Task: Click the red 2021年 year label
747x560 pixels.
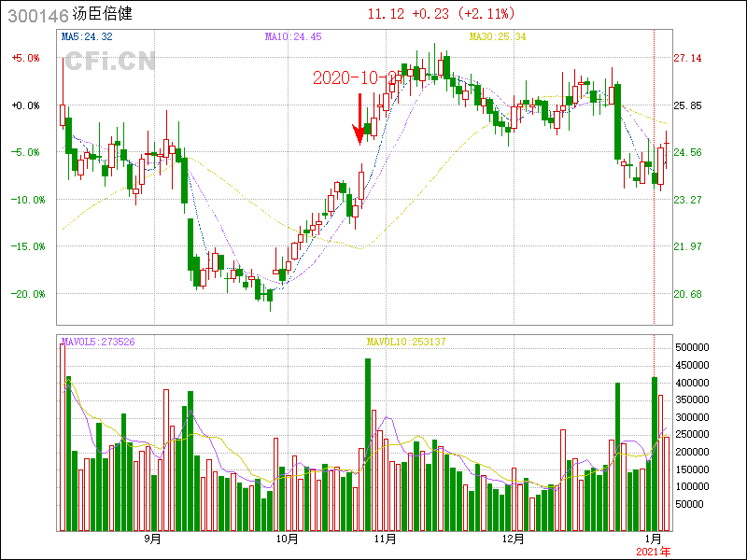Action: 653,552
